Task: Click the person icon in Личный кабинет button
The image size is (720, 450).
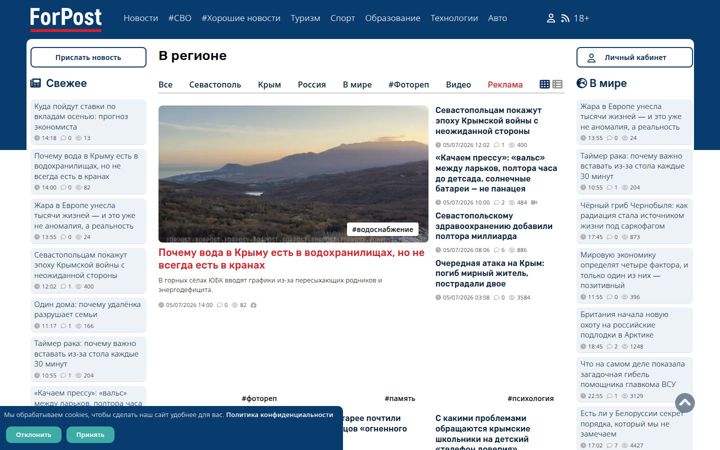Action: pyautogui.click(x=591, y=58)
